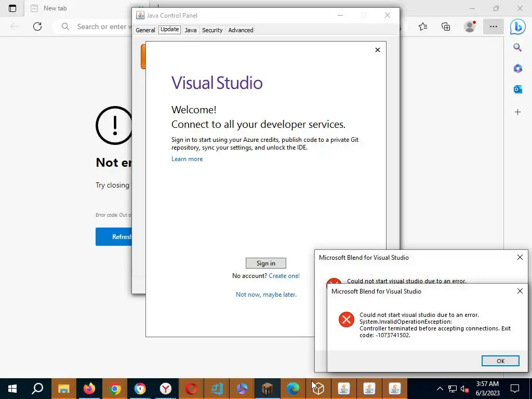Switch to Blend for Visual Studio taskbar icon
This screenshot has width=532, height=399.
(217, 389)
